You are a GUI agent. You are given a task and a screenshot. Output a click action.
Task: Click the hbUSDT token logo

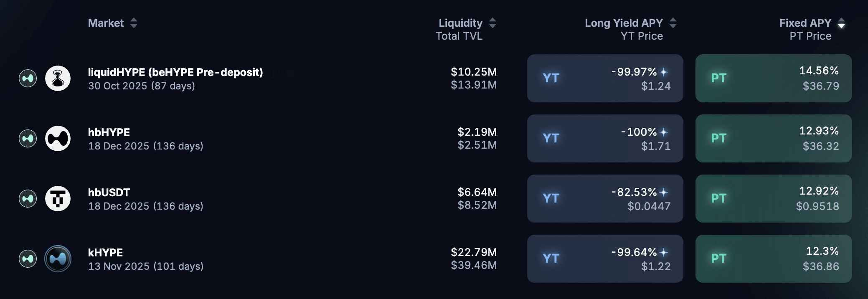coord(58,198)
